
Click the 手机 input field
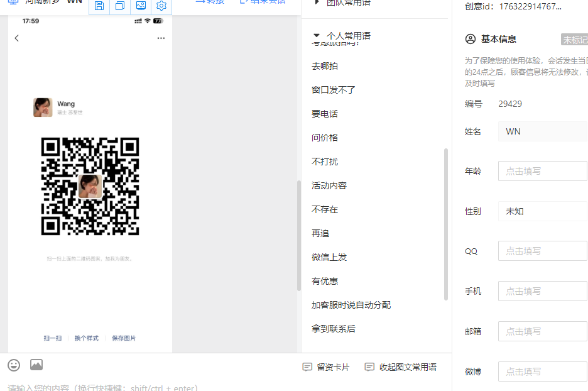click(x=543, y=291)
